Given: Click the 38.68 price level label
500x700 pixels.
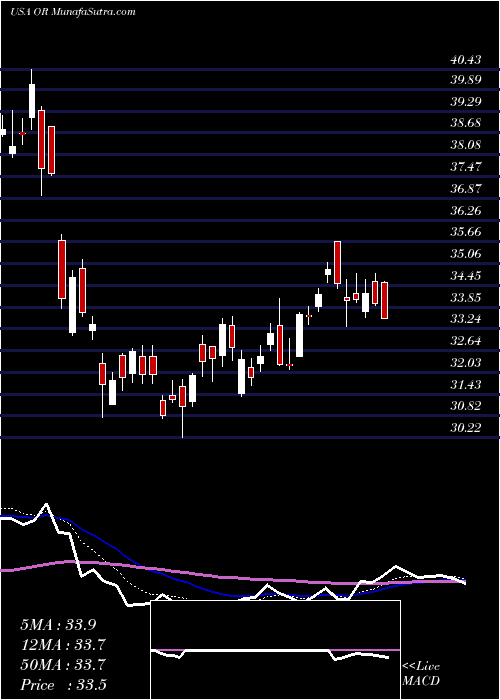Looking at the screenshot, I should click(x=466, y=122).
